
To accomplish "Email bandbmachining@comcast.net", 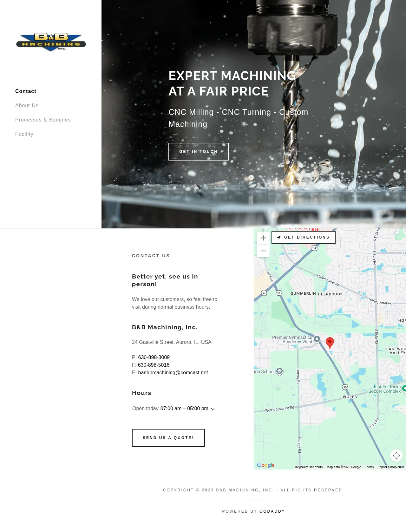I will point(173,373).
